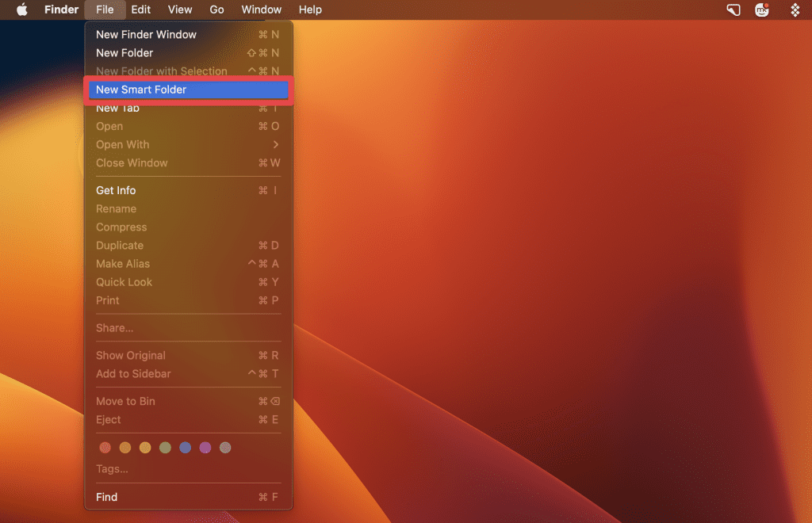Screen dimensions: 812x523
Task: Close the open File menu
Action: (x=105, y=10)
